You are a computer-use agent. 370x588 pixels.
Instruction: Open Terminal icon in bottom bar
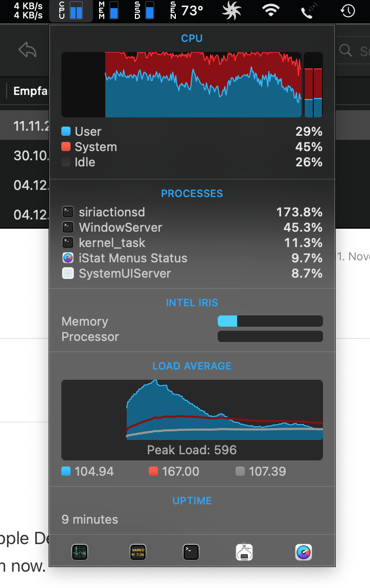tap(191, 552)
